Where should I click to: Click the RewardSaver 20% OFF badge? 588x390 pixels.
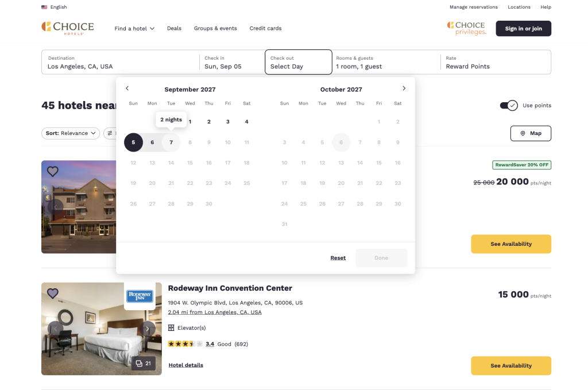[x=521, y=165]
